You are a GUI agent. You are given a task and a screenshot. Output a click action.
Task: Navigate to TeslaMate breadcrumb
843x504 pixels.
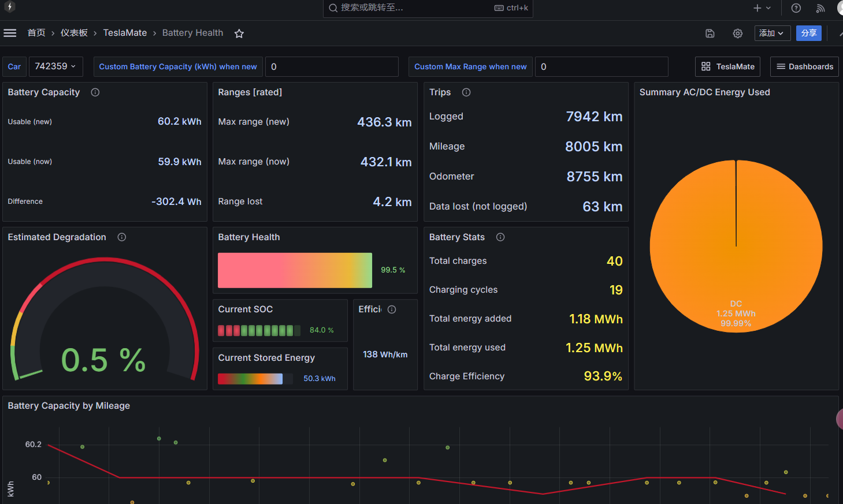(125, 33)
